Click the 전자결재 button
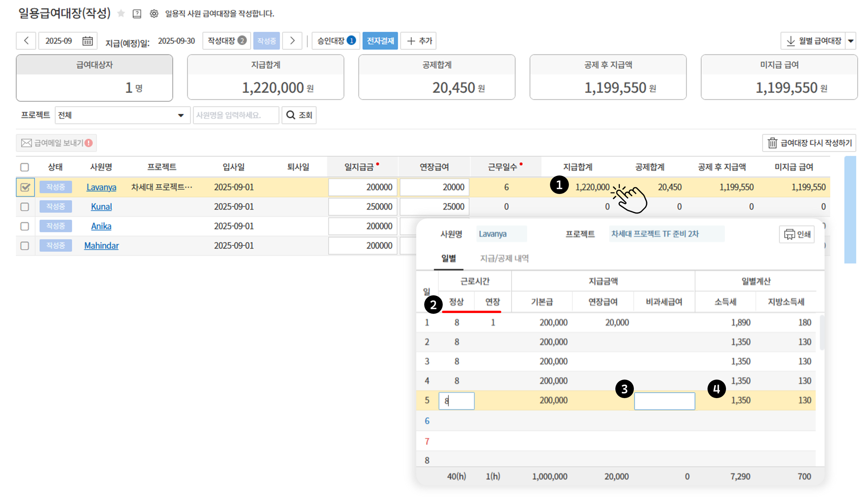Screen dimensions: 868x502 point(380,41)
